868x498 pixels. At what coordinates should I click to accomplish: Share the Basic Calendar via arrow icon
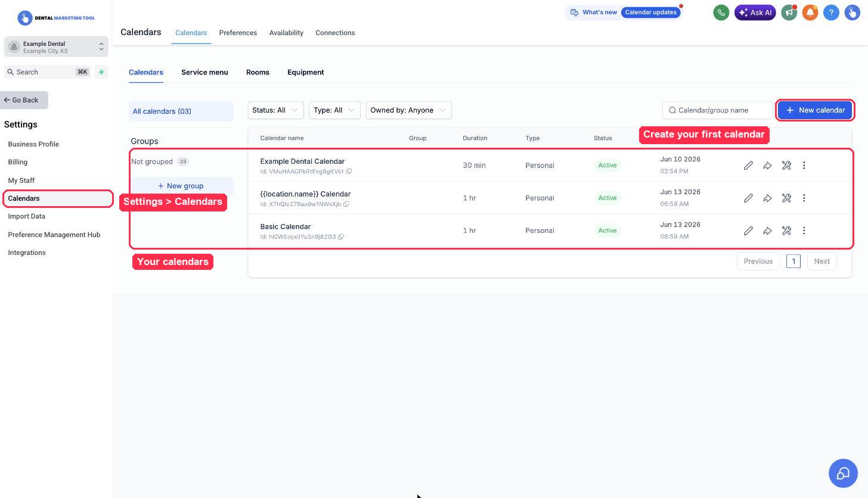(767, 231)
